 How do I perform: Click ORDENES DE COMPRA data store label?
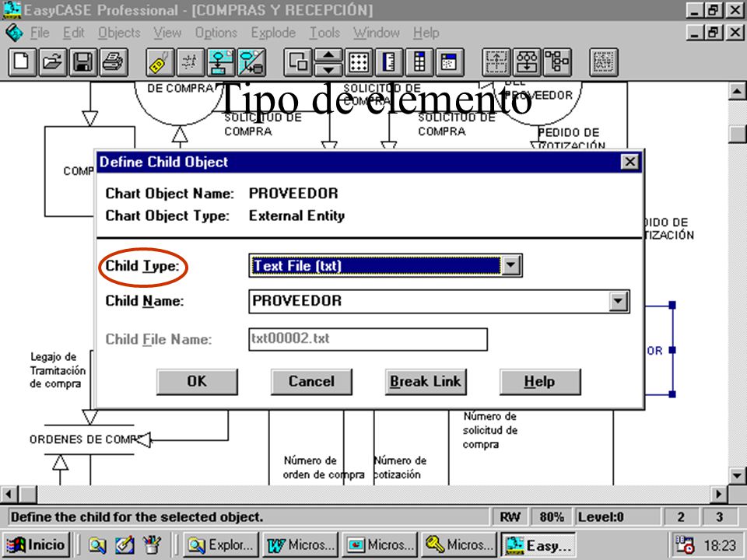84,439
